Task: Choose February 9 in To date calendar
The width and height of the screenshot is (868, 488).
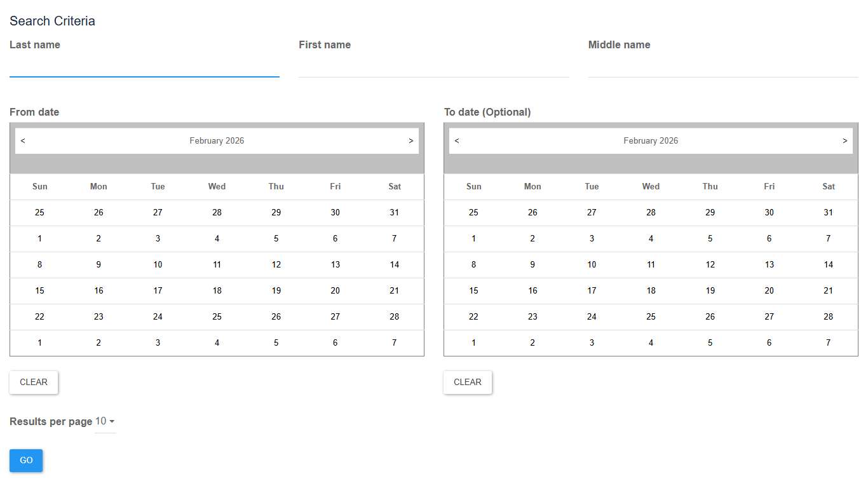Action: point(532,265)
